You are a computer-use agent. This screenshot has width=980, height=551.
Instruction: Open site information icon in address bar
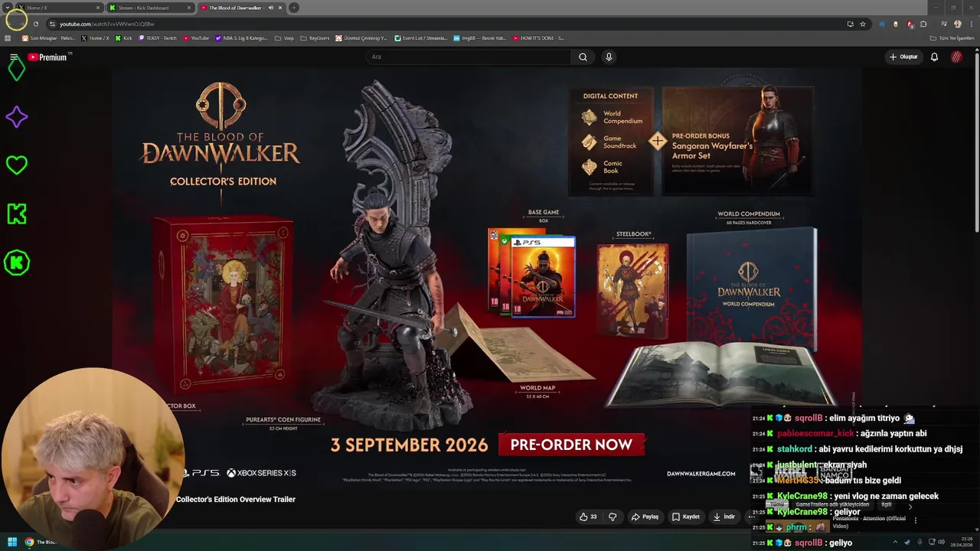52,24
